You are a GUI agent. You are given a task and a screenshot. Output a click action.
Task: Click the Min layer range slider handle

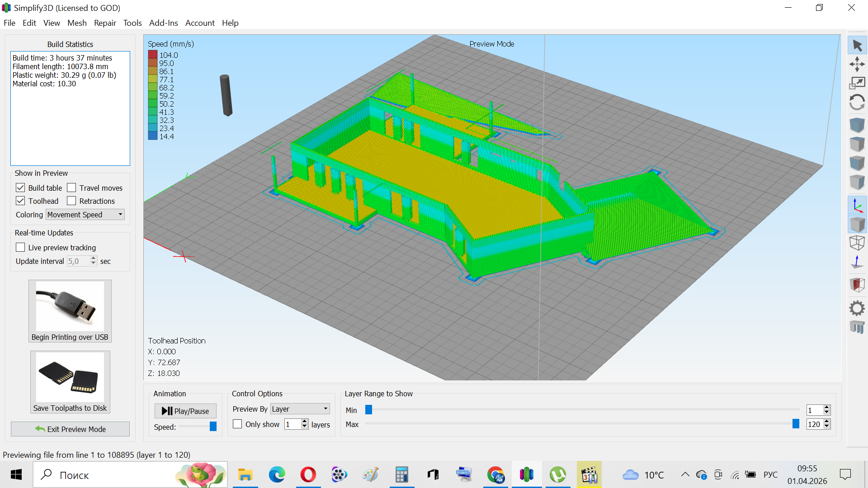[x=368, y=410]
